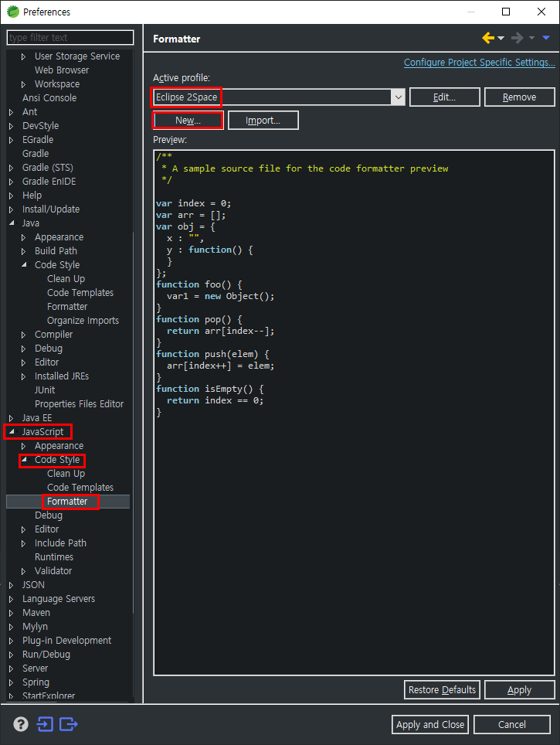Select Plug-in Development tree item
This screenshot has width=560, height=745.
[66, 641]
